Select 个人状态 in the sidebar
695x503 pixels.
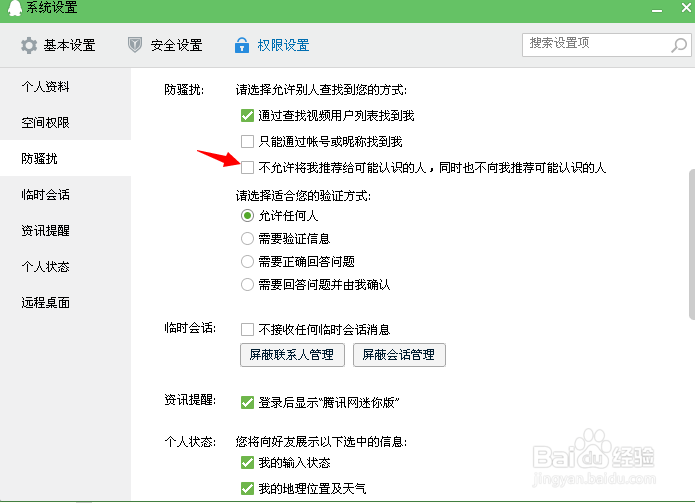tap(66, 266)
